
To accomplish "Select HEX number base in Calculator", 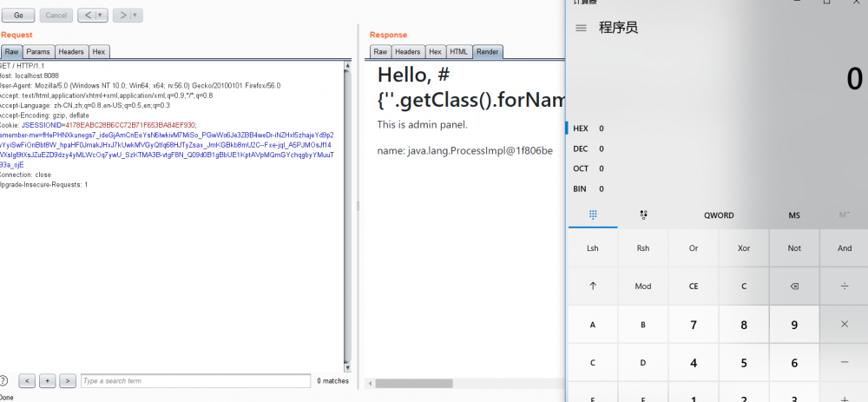I will coord(588,129).
